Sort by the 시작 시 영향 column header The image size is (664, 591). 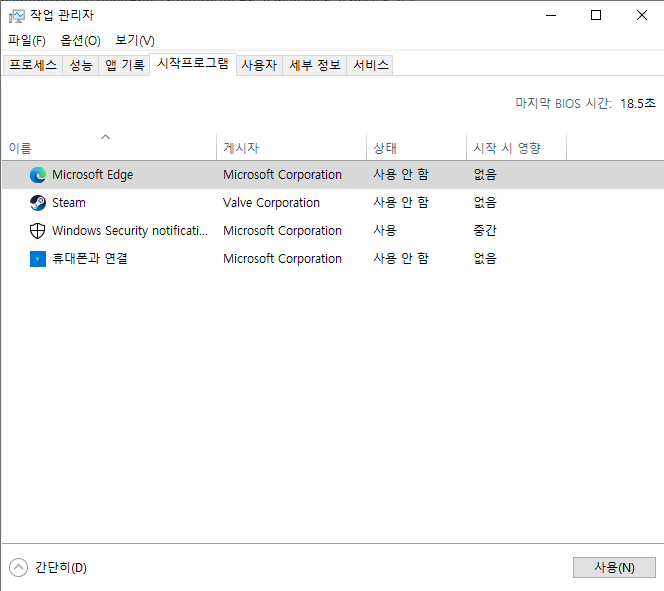(516, 147)
